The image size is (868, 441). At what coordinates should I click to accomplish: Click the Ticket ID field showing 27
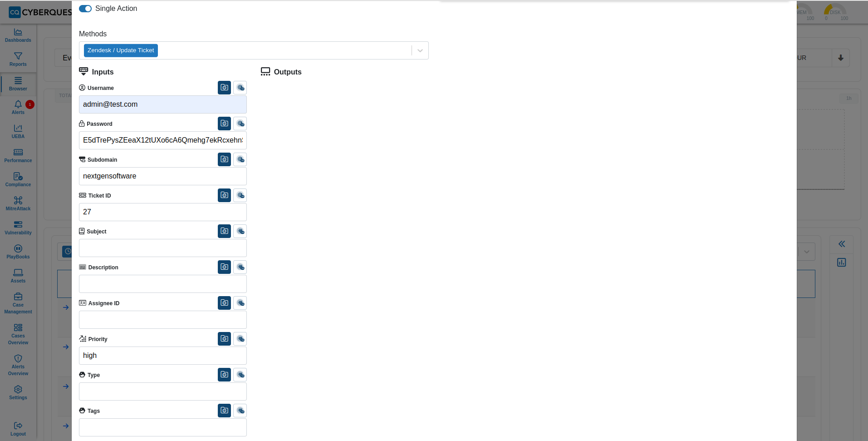[163, 212]
